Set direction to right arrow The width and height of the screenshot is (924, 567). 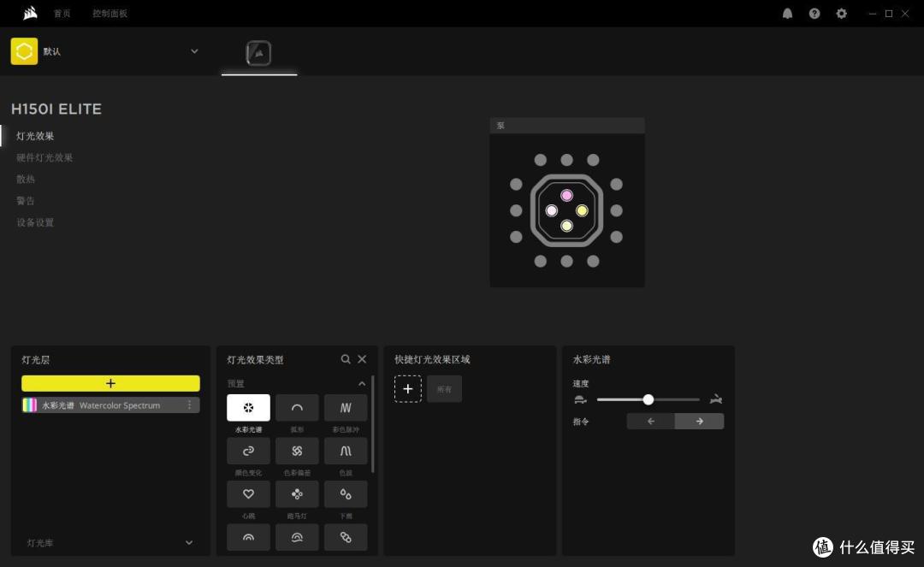coord(700,421)
